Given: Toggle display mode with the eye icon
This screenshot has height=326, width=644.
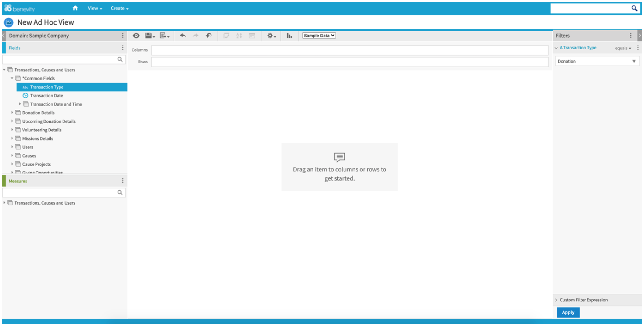Looking at the screenshot, I should pyautogui.click(x=136, y=36).
